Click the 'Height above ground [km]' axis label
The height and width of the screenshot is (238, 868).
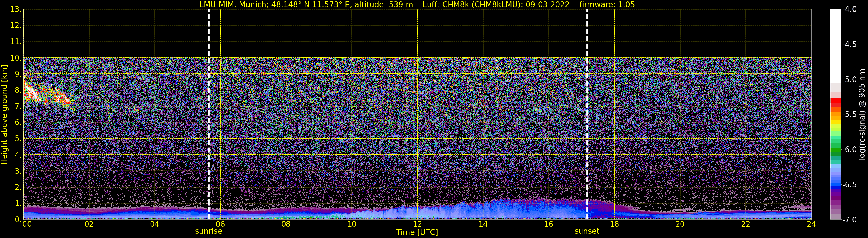tap(4, 115)
